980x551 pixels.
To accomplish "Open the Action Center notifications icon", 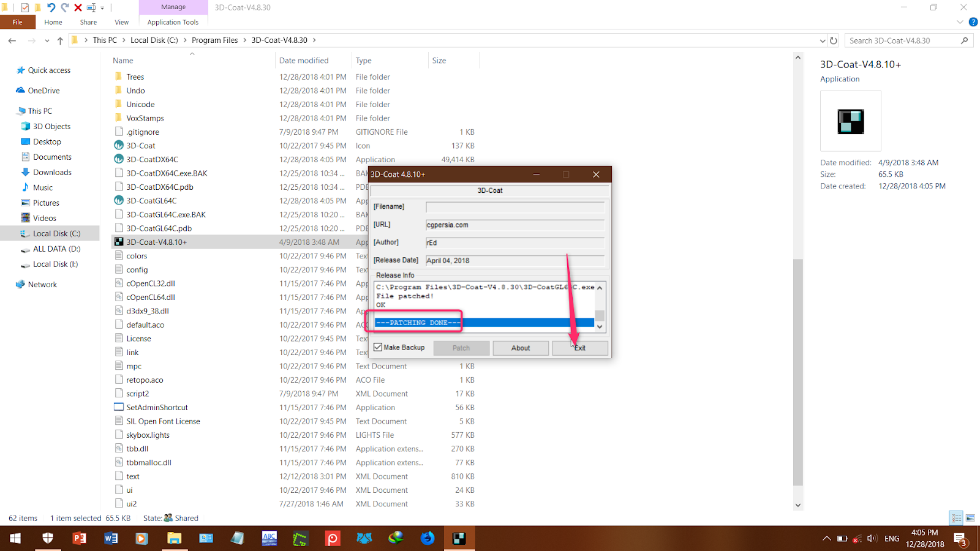I will [x=960, y=539].
